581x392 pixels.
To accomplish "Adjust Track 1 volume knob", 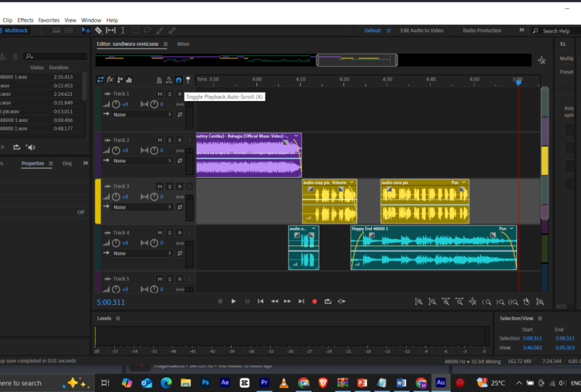I will point(116,104).
